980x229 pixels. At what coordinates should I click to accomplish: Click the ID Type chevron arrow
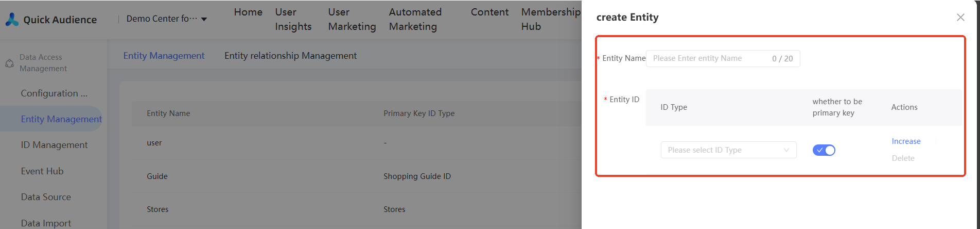(786, 150)
